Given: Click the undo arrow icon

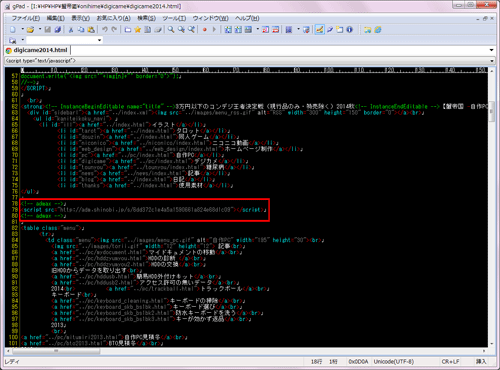Looking at the screenshot, I should pos(105,29).
